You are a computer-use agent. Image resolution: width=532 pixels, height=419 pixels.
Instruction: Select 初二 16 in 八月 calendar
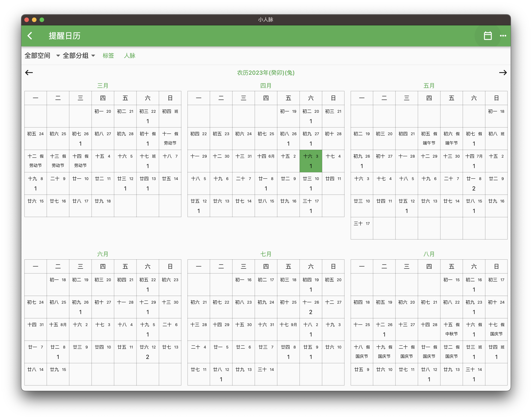[x=474, y=285]
